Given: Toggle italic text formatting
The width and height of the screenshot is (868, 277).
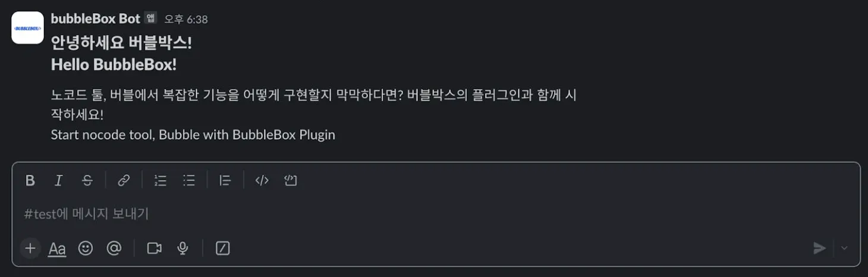Looking at the screenshot, I should pos(58,181).
